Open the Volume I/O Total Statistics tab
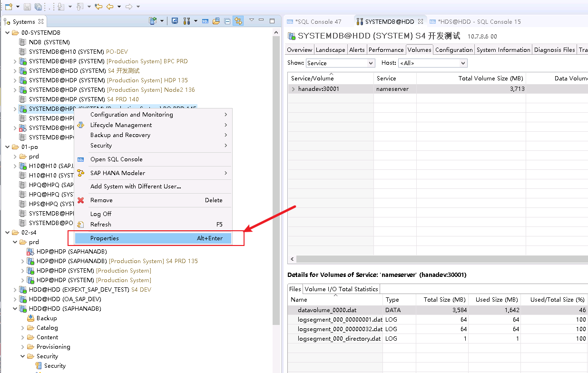The height and width of the screenshot is (373, 588). [x=341, y=289]
